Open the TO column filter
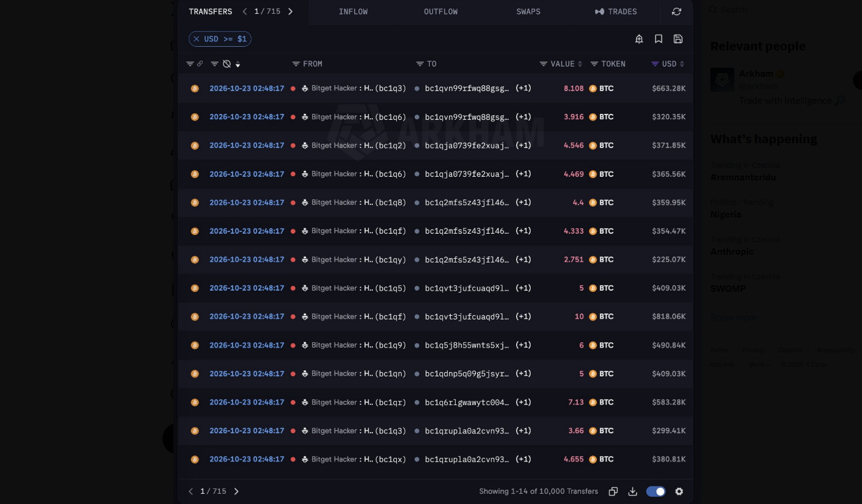This screenshot has height=504, width=862. pyautogui.click(x=420, y=64)
